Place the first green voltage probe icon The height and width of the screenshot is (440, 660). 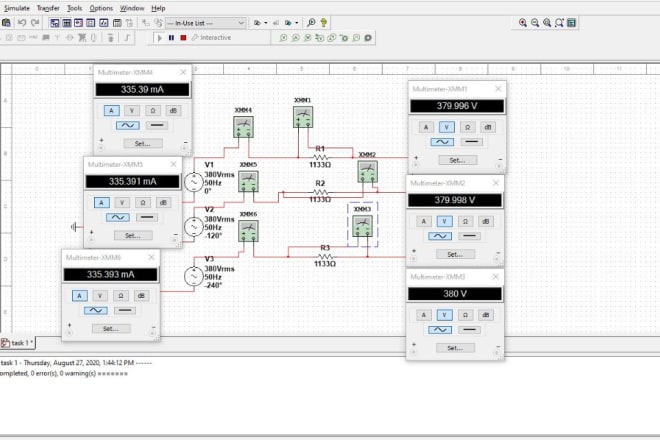283,38
